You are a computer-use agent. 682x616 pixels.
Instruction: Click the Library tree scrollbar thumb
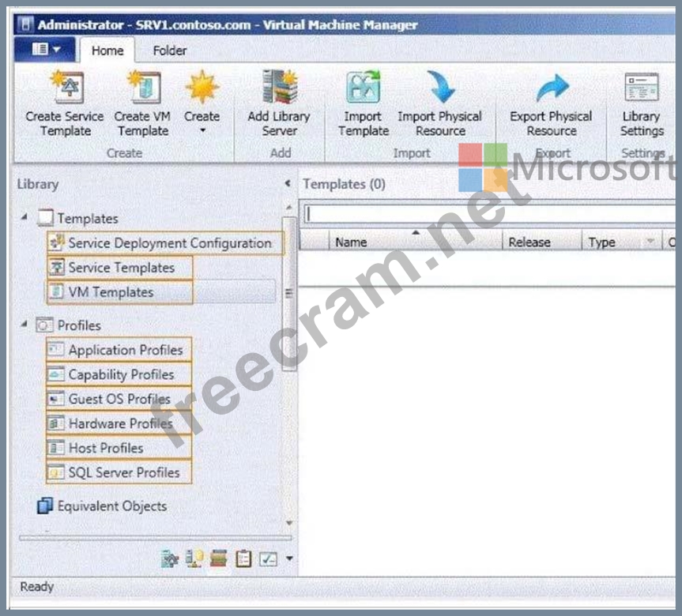(288, 294)
